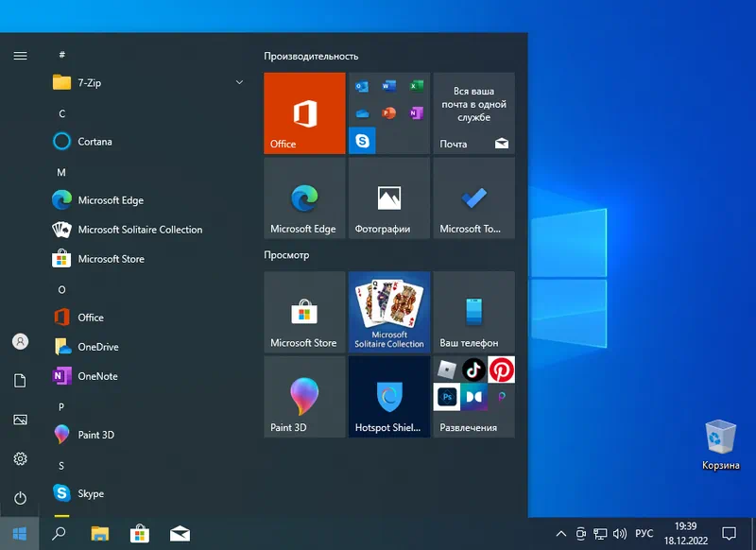Open Search from the taskbar
Image resolution: width=756 pixels, height=550 pixels.
point(59,534)
